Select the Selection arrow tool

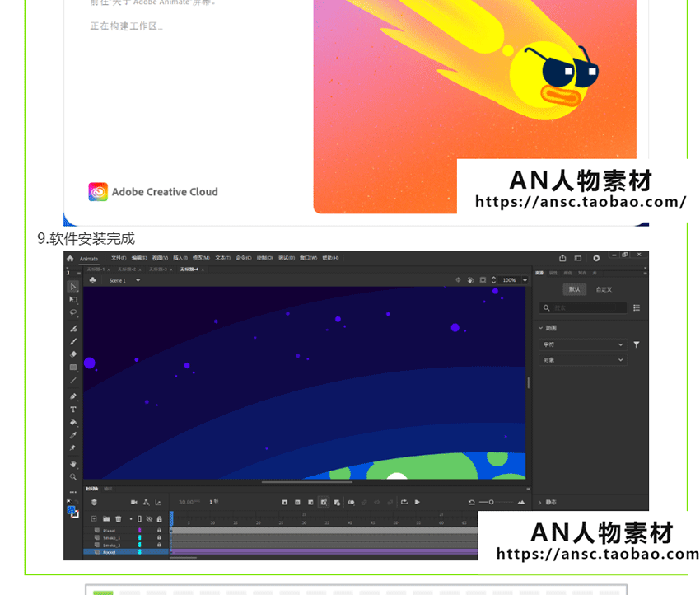coord(73,287)
